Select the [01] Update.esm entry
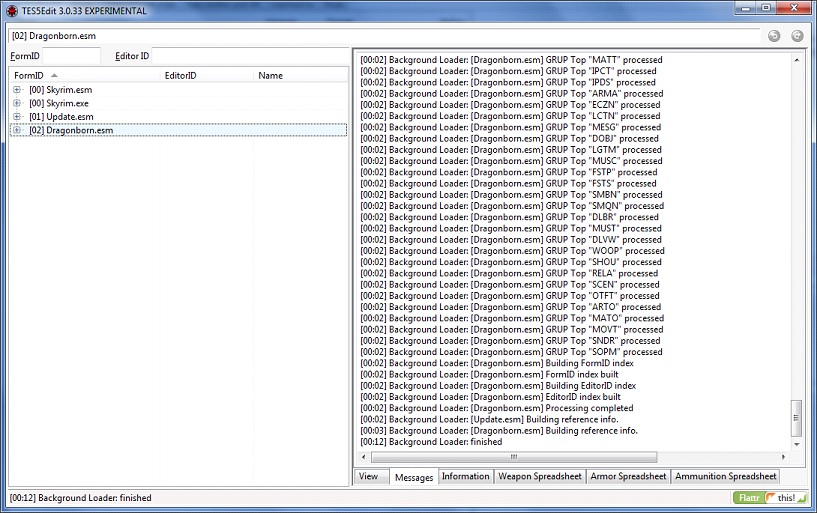 click(x=62, y=117)
